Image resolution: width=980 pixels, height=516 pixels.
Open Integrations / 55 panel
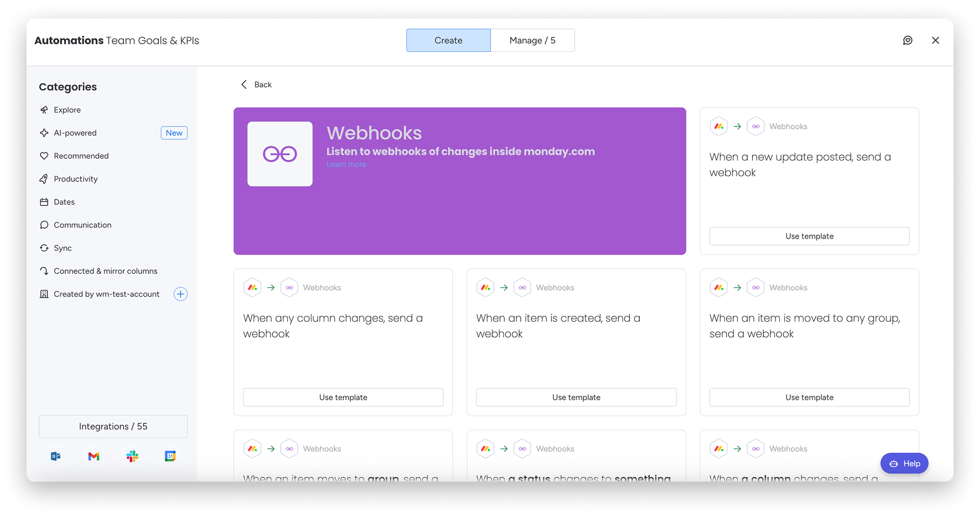tap(113, 426)
